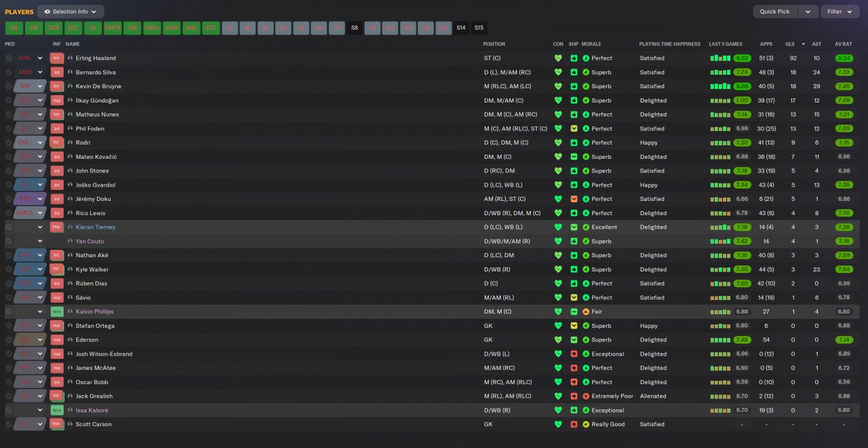Open Rico Lewis's DMCL position dropdown

pyautogui.click(x=30, y=213)
